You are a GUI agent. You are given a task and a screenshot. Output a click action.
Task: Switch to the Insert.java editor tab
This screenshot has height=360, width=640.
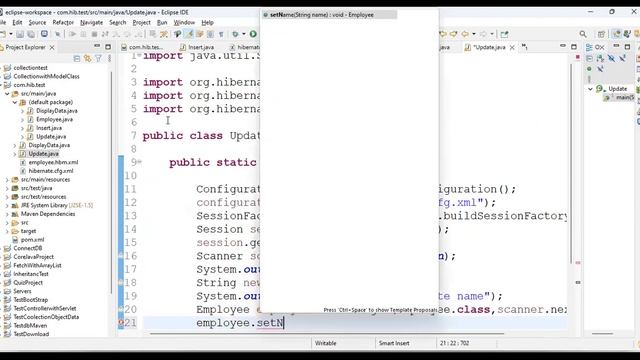pos(197,47)
